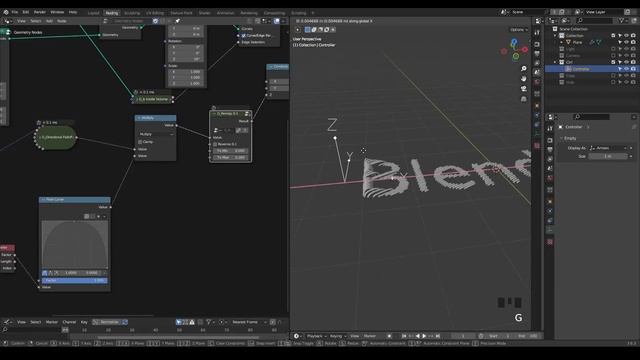This screenshot has width=640, height=360.
Task: Open viewport Options dropdown
Action: [x=519, y=30]
